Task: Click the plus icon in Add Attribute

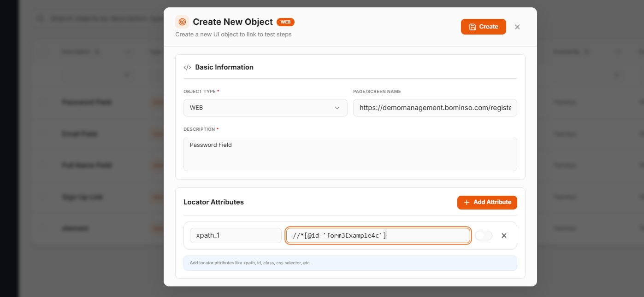Action: (x=467, y=203)
